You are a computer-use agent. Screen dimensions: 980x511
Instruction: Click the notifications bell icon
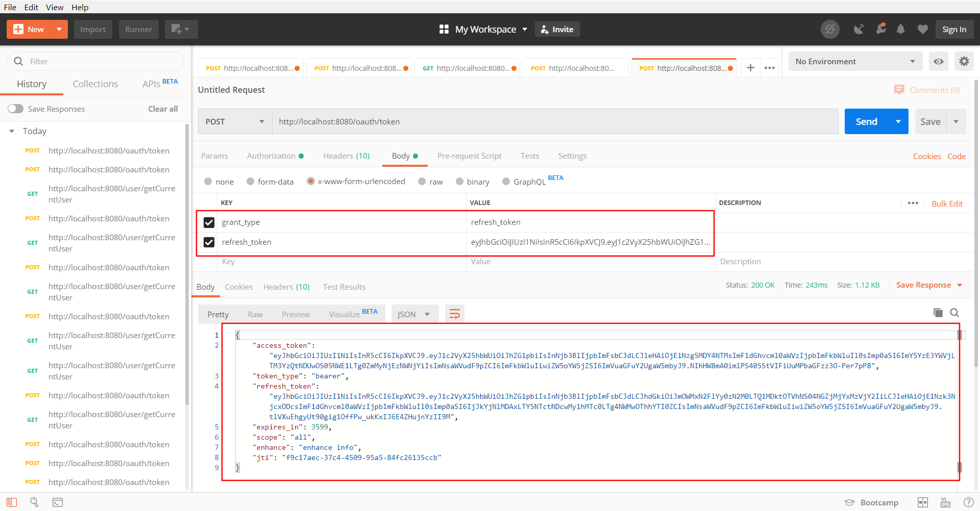tap(901, 30)
